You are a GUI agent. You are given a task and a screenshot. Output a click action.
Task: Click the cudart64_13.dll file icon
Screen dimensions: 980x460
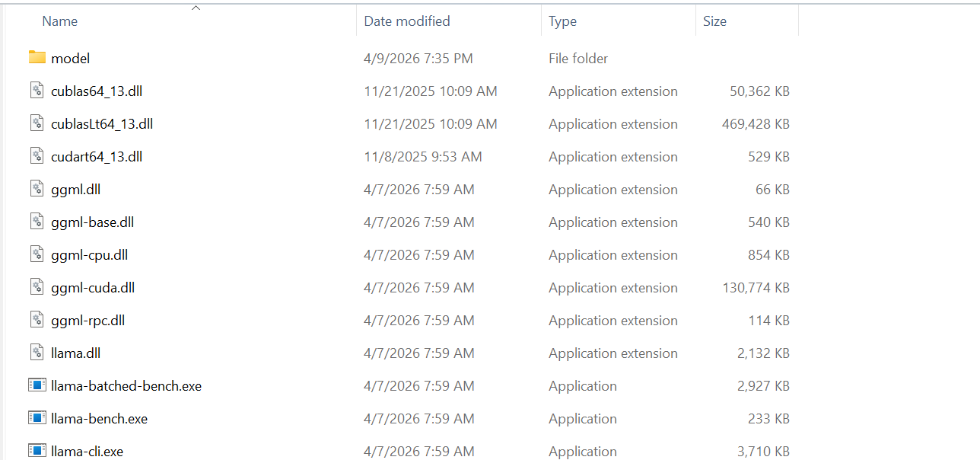click(37, 155)
